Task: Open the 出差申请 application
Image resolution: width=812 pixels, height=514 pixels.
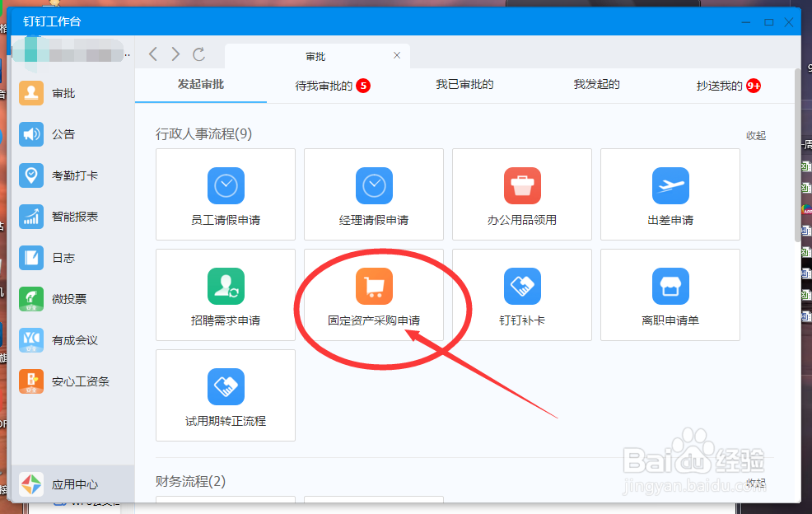Action: pyautogui.click(x=670, y=194)
